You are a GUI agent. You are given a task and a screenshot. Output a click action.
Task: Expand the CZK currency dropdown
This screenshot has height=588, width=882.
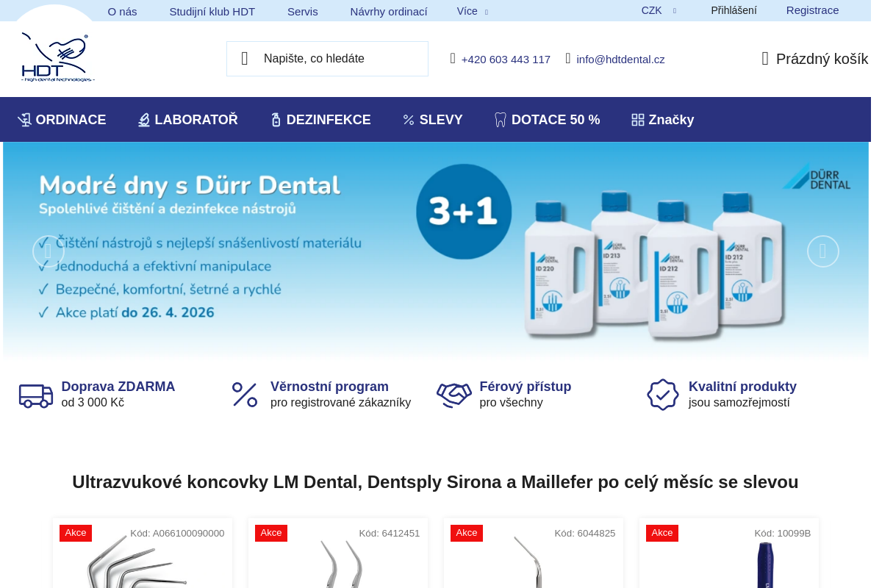(x=659, y=10)
